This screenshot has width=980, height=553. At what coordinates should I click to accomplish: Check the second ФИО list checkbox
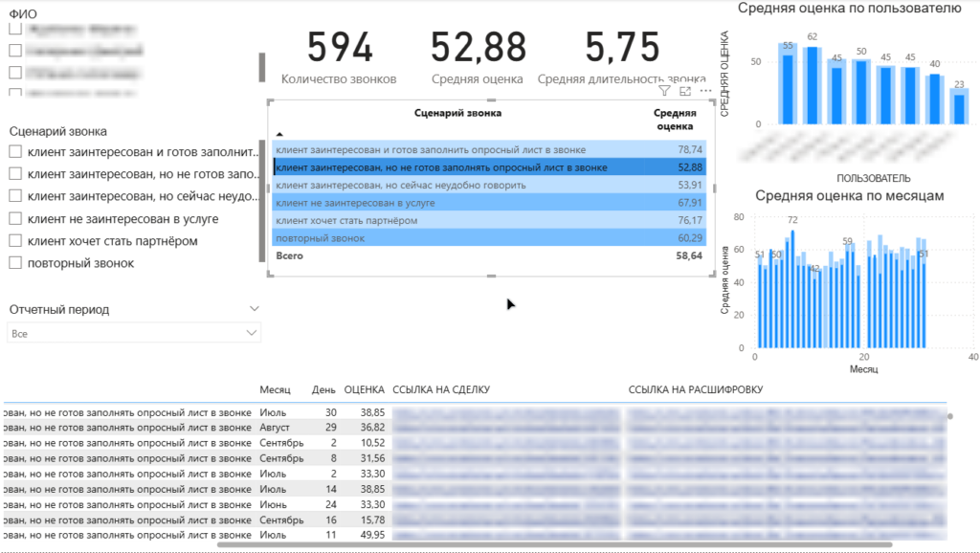(x=15, y=50)
